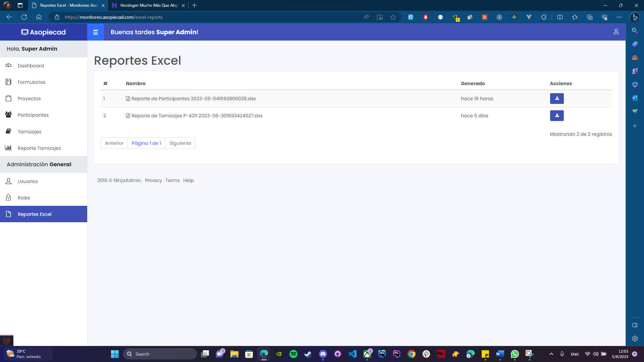This screenshot has width=644, height=362.
Task: Open the Participantes section
Action: 33,115
